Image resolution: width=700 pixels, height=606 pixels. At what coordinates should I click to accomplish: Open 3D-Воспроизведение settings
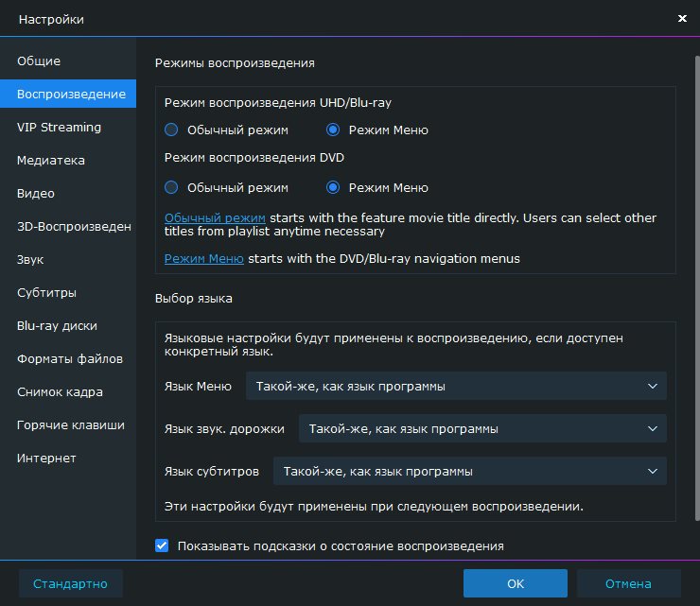(x=68, y=226)
